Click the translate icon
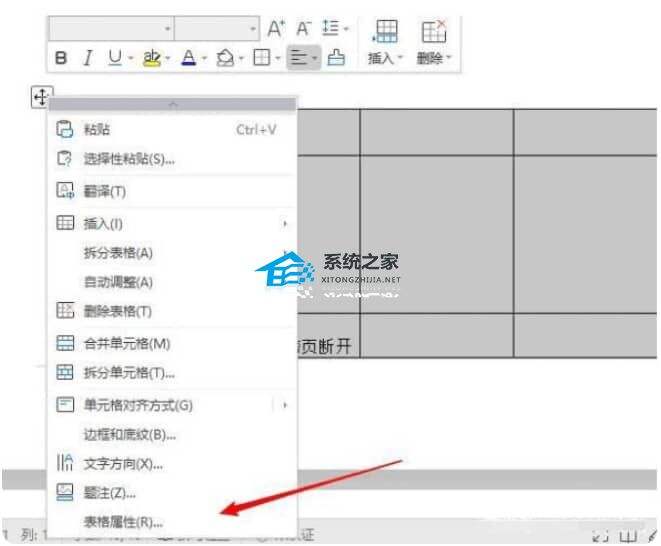 pyautogui.click(x=65, y=191)
